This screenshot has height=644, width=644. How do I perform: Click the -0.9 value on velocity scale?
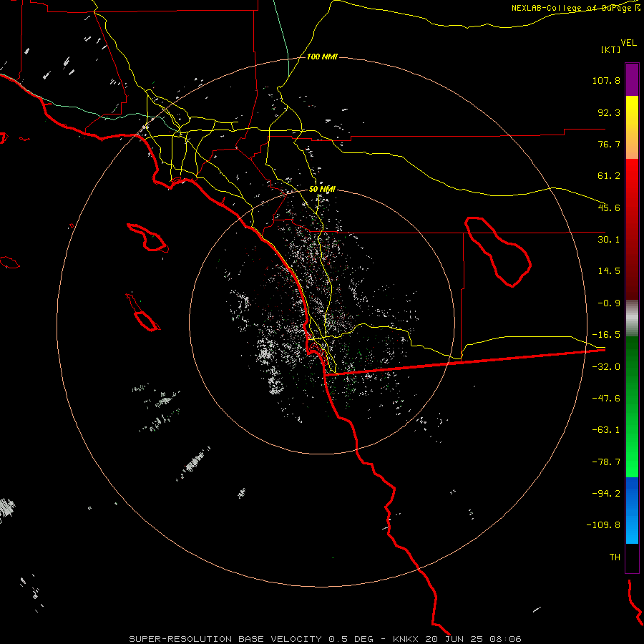pyautogui.click(x=609, y=303)
